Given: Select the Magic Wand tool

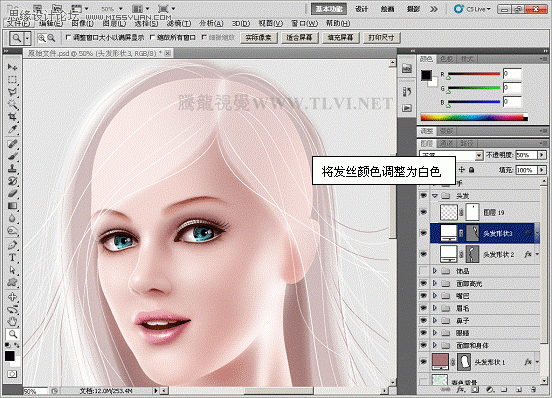Looking at the screenshot, I should click(12, 104).
